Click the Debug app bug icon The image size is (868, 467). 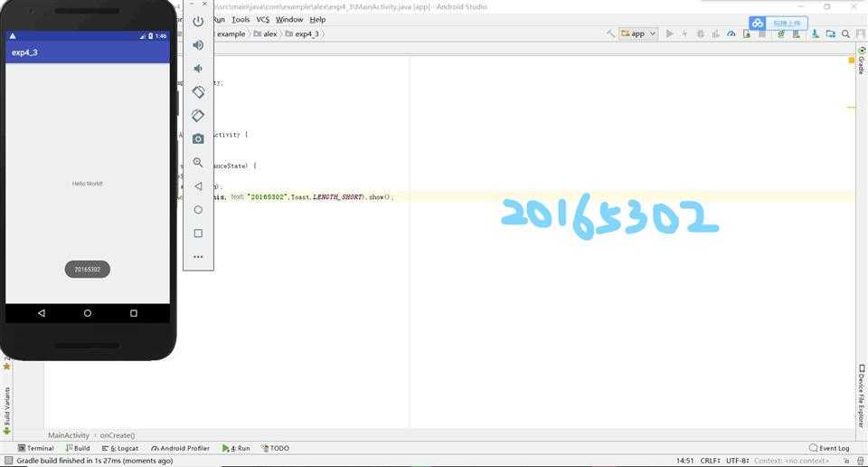700,33
